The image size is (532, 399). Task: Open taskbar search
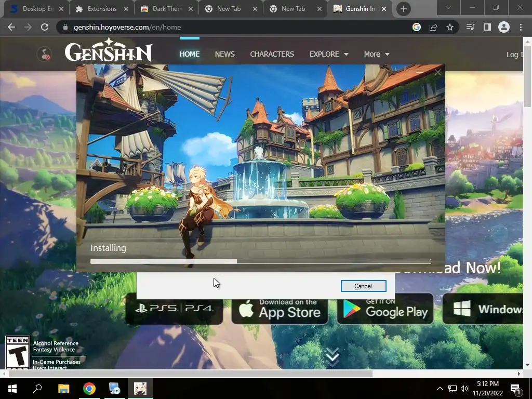click(37, 389)
